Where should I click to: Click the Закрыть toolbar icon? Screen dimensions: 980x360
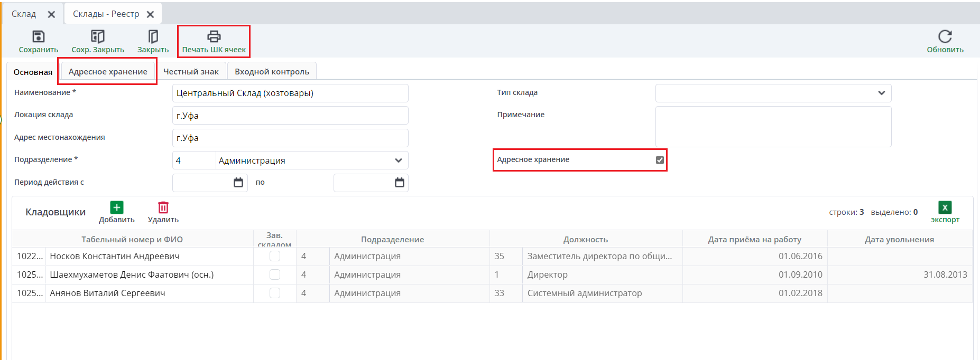[153, 36]
